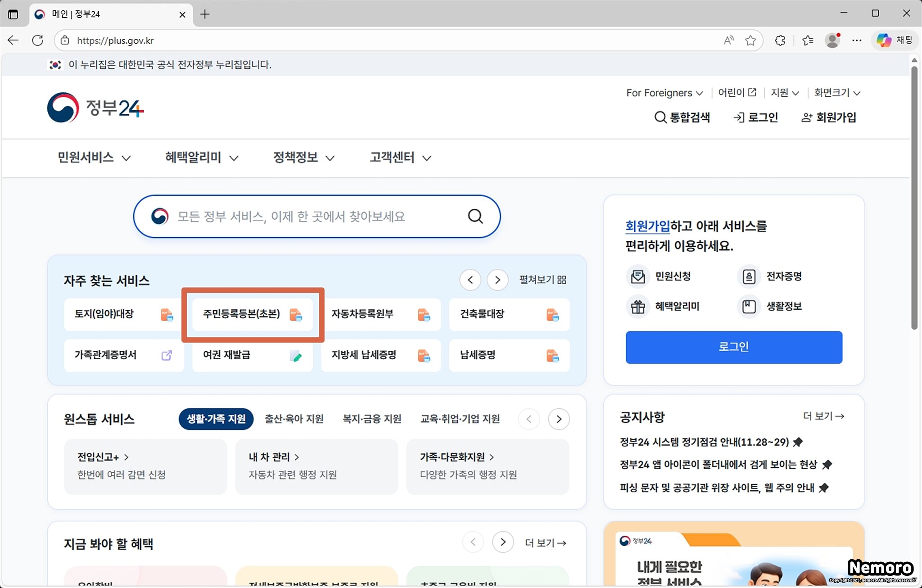Click the search magnifier icon in search box
922x588 pixels.
pyautogui.click(x=475, y=217)
